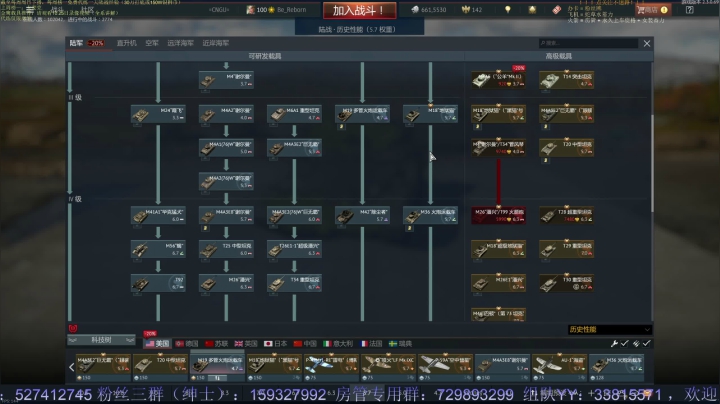Select the premium T14 assault tank card
Screen dimensions: 720x404
[x=566, y=80]
